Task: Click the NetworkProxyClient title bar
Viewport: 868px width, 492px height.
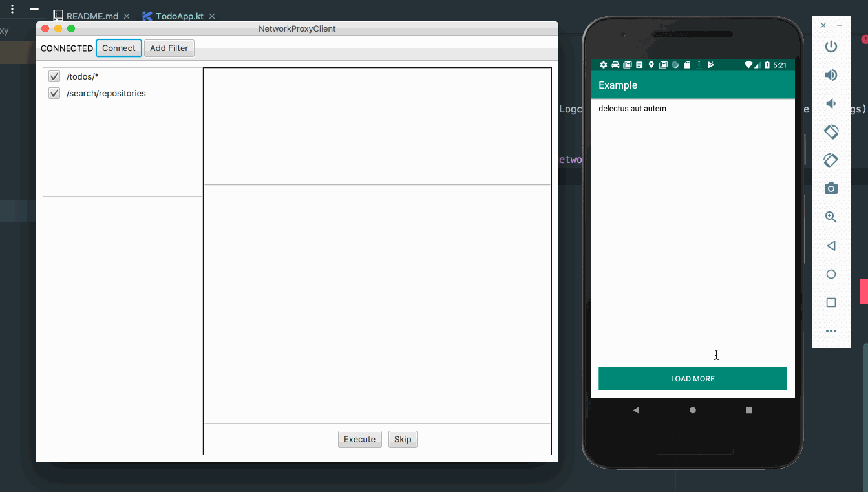Action: click(x=297, y=28)
